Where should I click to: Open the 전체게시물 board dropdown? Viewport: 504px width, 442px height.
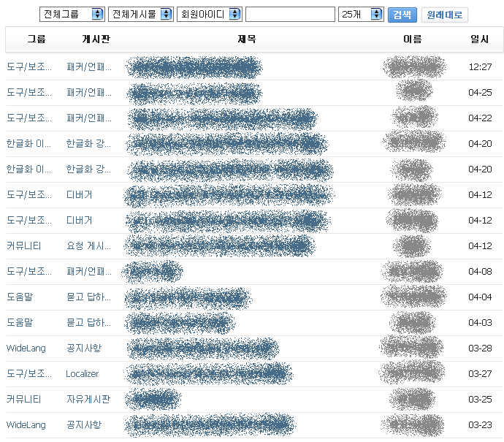[141, 14]
